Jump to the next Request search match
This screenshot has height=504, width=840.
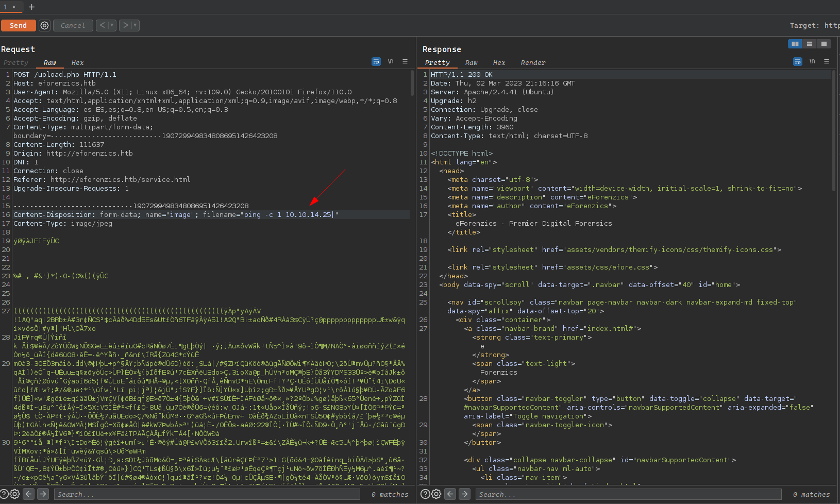(x=43, y=494)
